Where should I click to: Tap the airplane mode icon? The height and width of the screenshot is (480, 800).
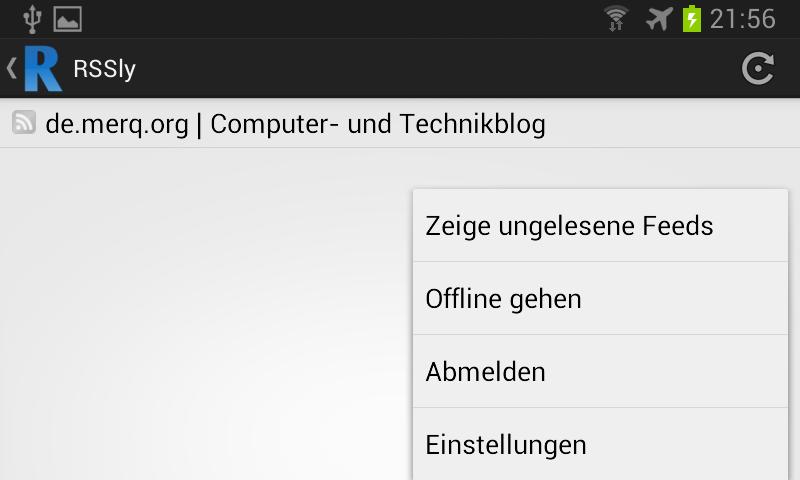coord(658,18)
